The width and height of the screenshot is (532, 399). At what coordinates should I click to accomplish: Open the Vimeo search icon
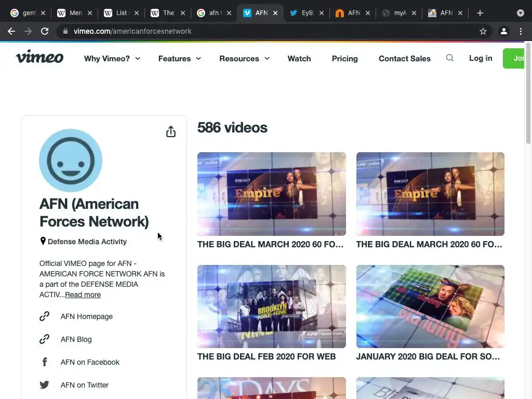(x=449, y=58)
